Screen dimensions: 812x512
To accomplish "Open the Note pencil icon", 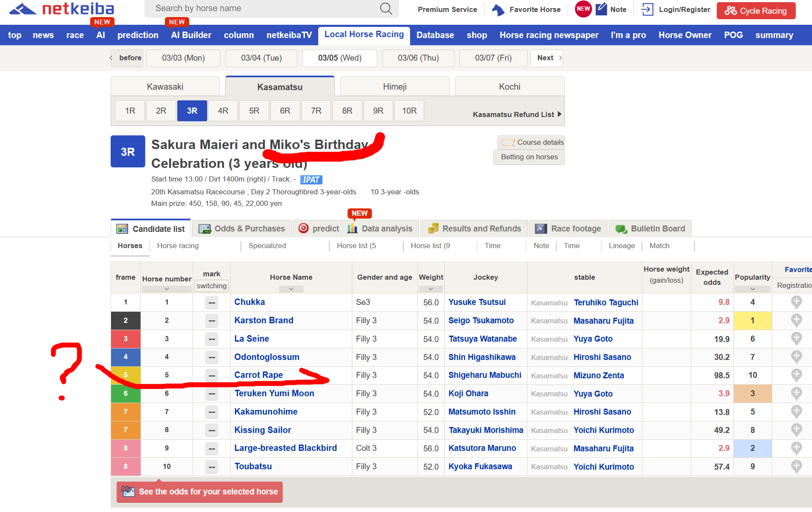I will click(601, 9).
